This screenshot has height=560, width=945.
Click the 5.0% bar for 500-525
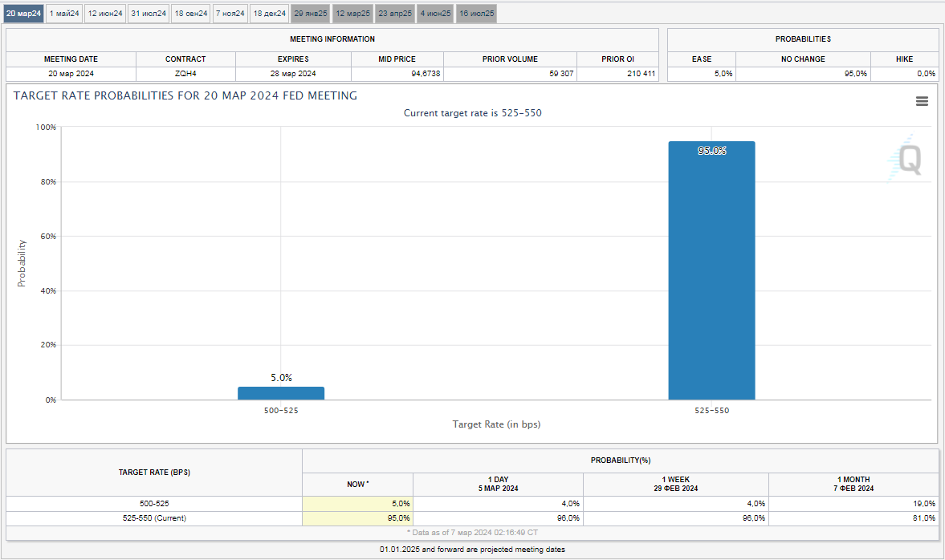[x=281, y=393]
